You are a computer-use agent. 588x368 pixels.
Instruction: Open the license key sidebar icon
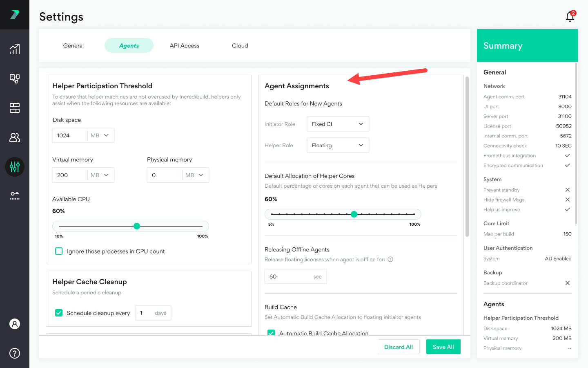pyautogui.click(x=15, y=196)
